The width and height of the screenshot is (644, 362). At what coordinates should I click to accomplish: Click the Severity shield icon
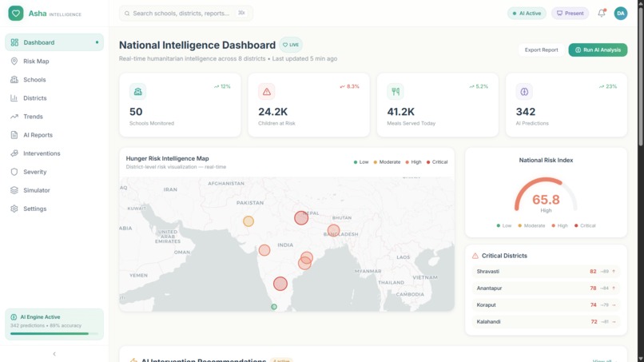(x=14, y=172)
